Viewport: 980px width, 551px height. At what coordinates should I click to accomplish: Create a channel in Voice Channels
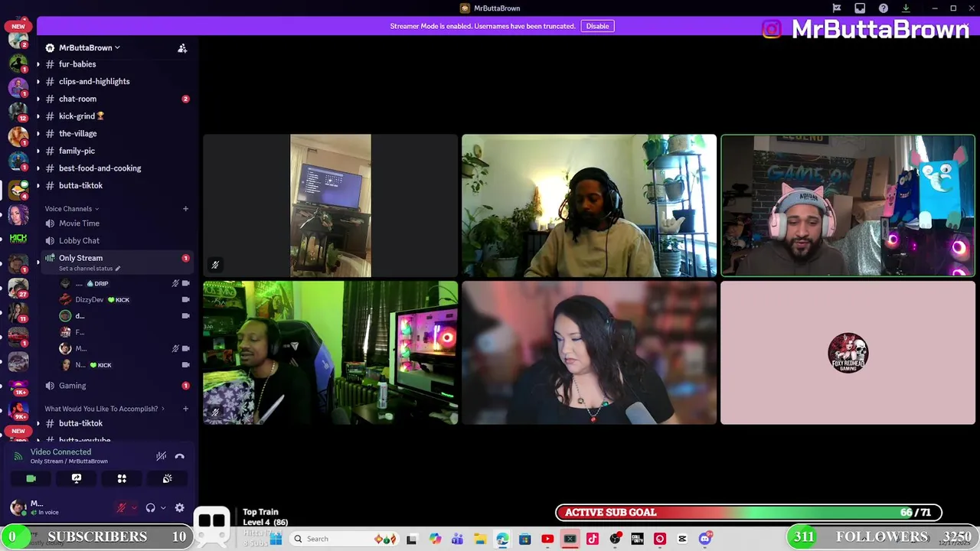(185, 209)
